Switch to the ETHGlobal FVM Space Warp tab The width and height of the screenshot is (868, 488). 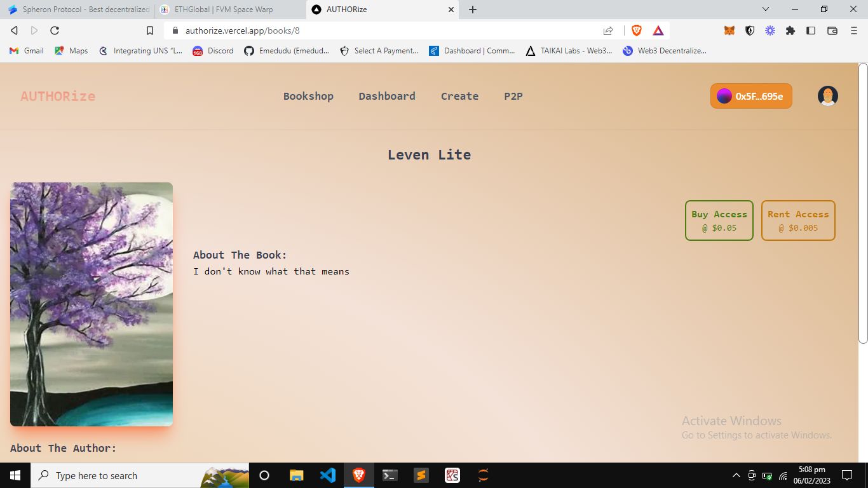(229, 10)
